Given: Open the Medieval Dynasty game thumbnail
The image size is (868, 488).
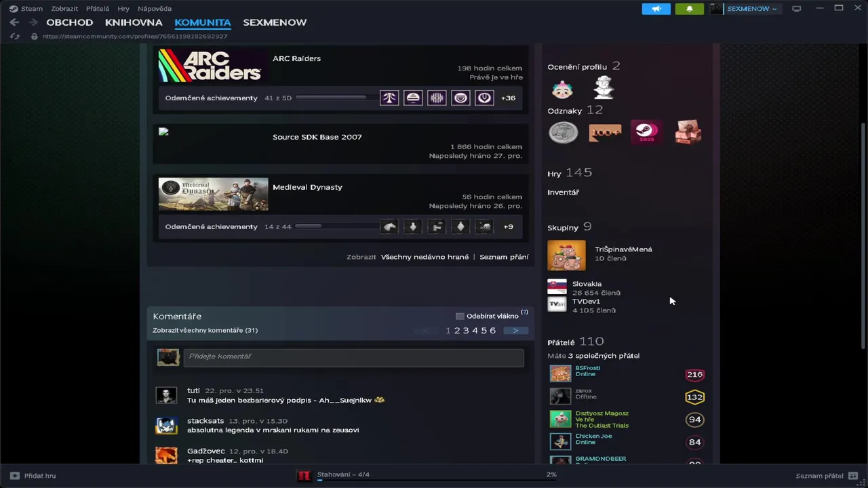Looking at the screenshot, I should click(x=213, y=195).
